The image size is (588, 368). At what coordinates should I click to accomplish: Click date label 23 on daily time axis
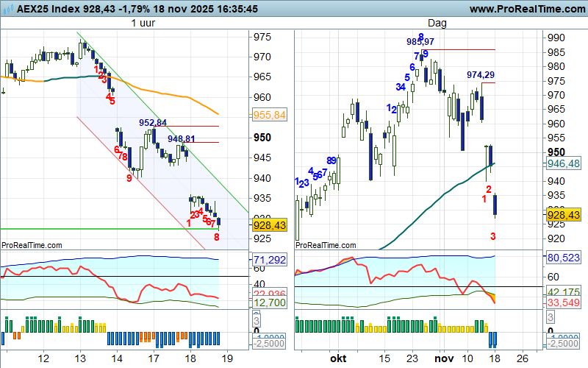pyautogui.click(x=412, y=358)
